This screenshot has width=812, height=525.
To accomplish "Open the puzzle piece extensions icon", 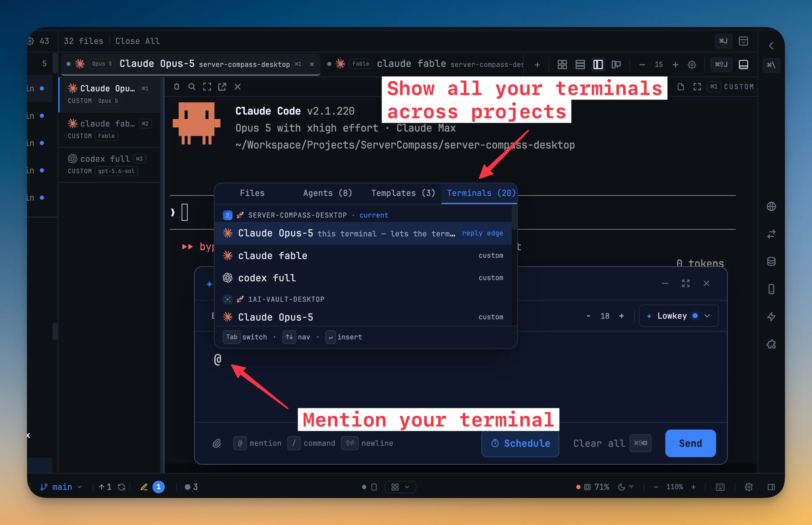I will pos(771,344).
